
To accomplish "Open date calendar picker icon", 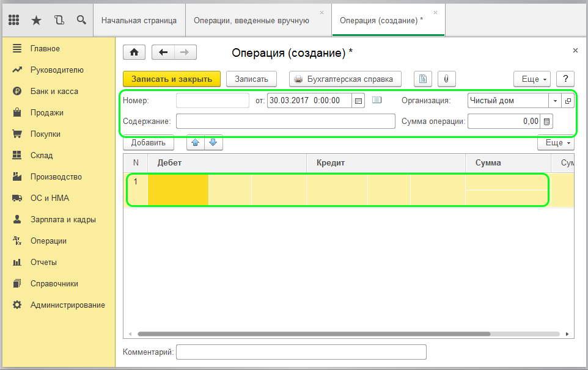I will 359,101.
